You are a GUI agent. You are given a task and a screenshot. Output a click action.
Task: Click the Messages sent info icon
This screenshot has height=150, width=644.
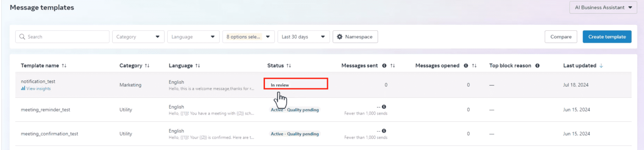[x=384, y=66]
